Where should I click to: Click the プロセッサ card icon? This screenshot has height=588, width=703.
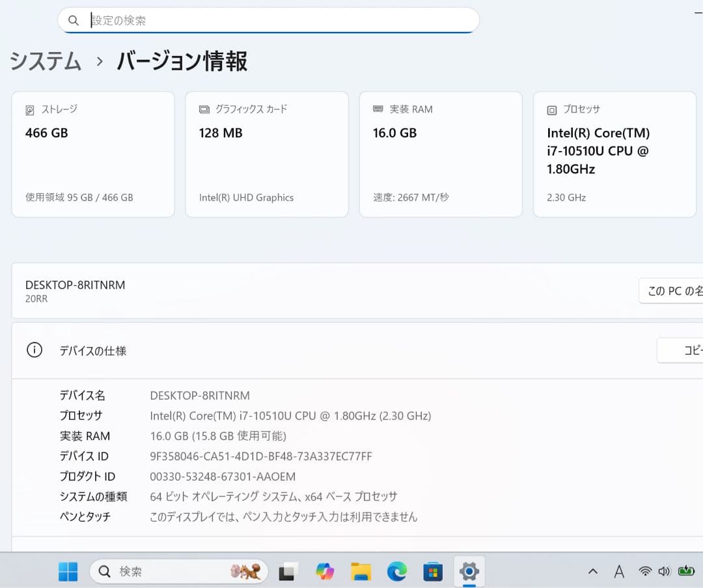click(x=551, y=109)
